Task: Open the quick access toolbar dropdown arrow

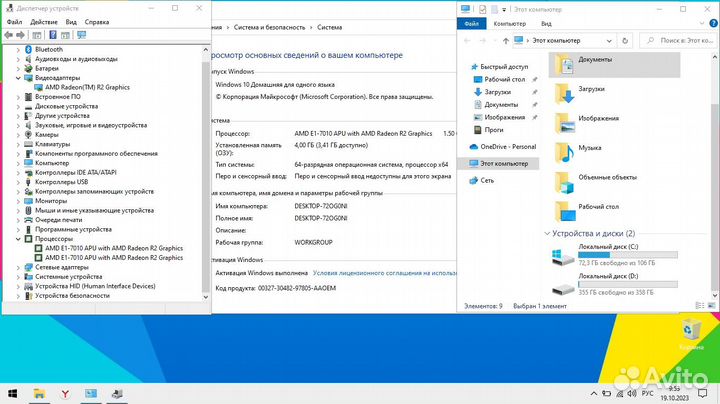Action: (504, 10)
